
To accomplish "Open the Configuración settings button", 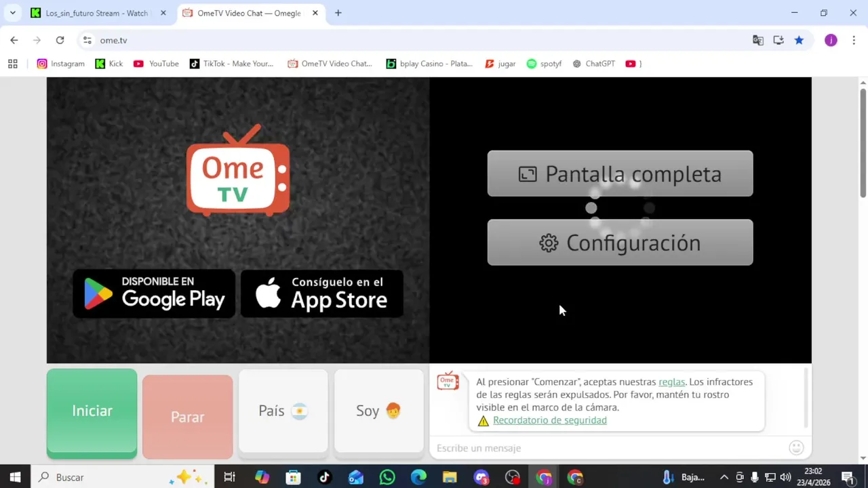I will 620,242.
